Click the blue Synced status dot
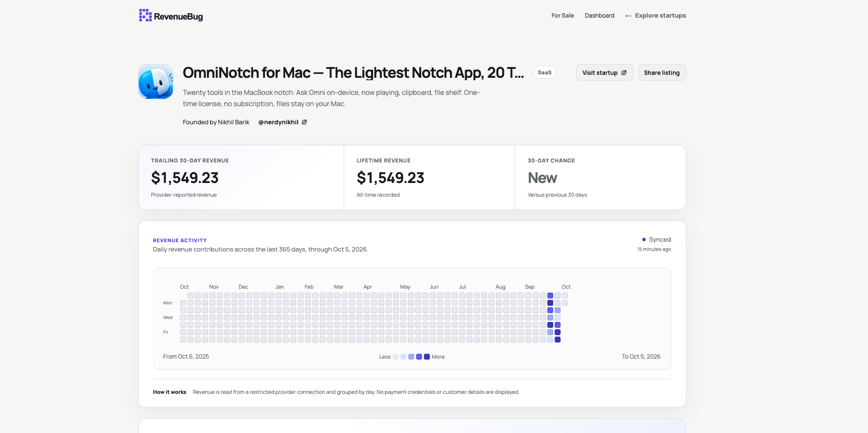The image size is (868, 433). click(644, 240)
